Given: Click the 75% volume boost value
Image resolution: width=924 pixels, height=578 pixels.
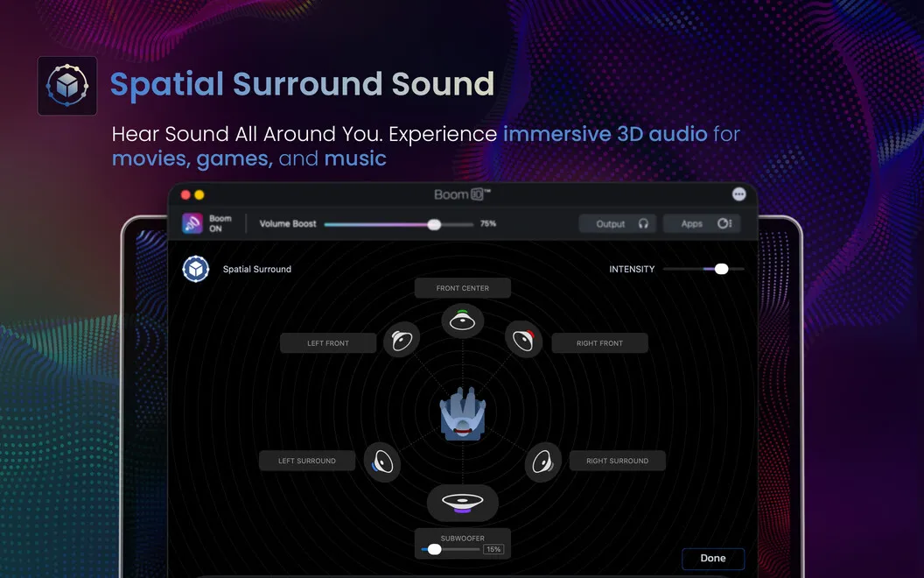Looking at the screenshot, I should (488, 223).
